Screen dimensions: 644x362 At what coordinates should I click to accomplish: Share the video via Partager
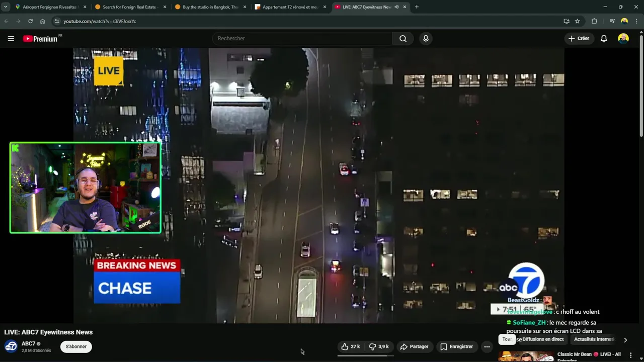coord(414,346)
